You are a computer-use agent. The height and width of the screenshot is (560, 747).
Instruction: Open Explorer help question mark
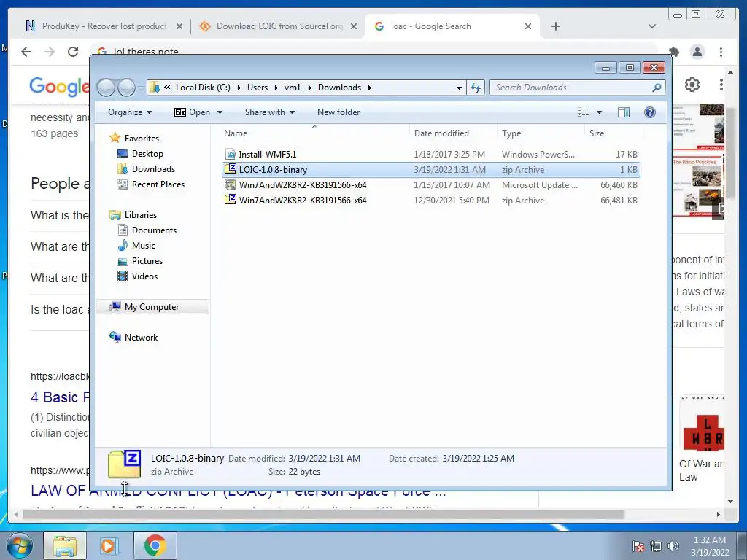tap(649, 112)
